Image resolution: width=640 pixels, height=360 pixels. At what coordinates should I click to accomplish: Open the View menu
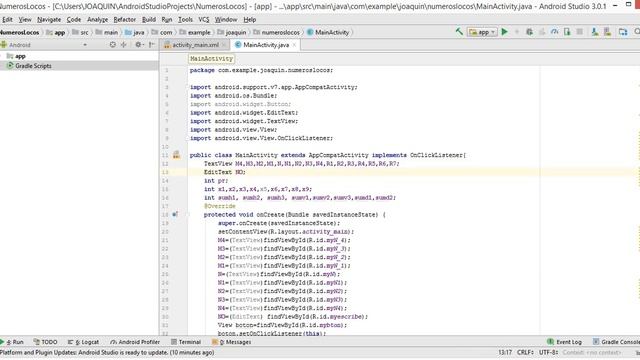point(25,20)
